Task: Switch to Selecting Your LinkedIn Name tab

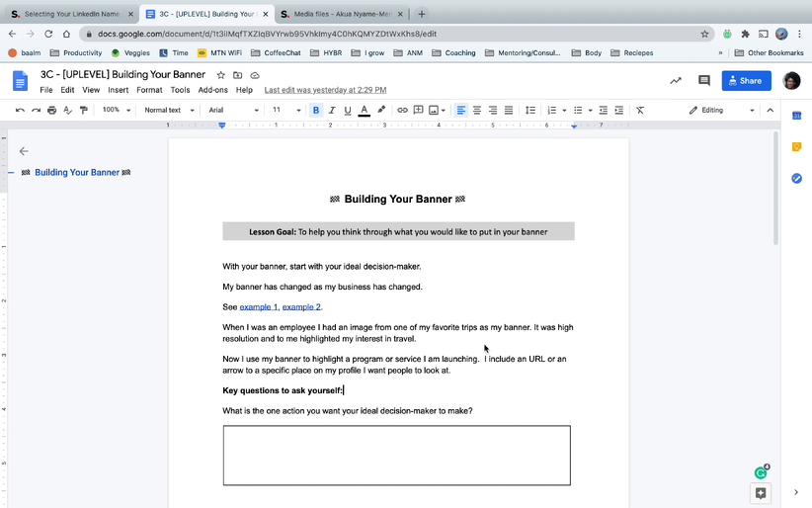Action: (x=72, y=14)
